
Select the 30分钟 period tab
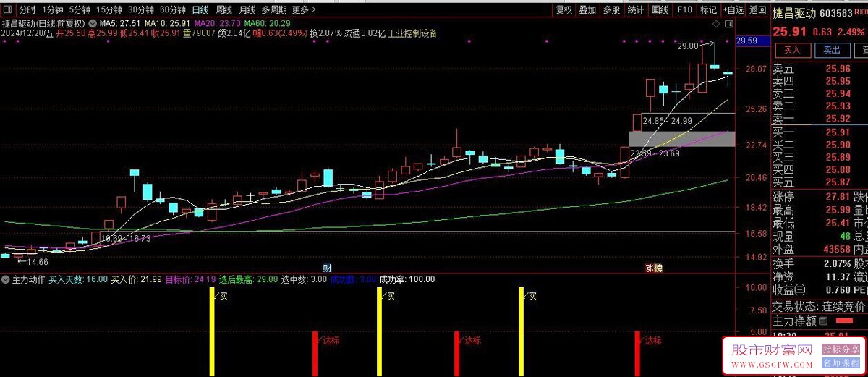[x=141, y=10]
